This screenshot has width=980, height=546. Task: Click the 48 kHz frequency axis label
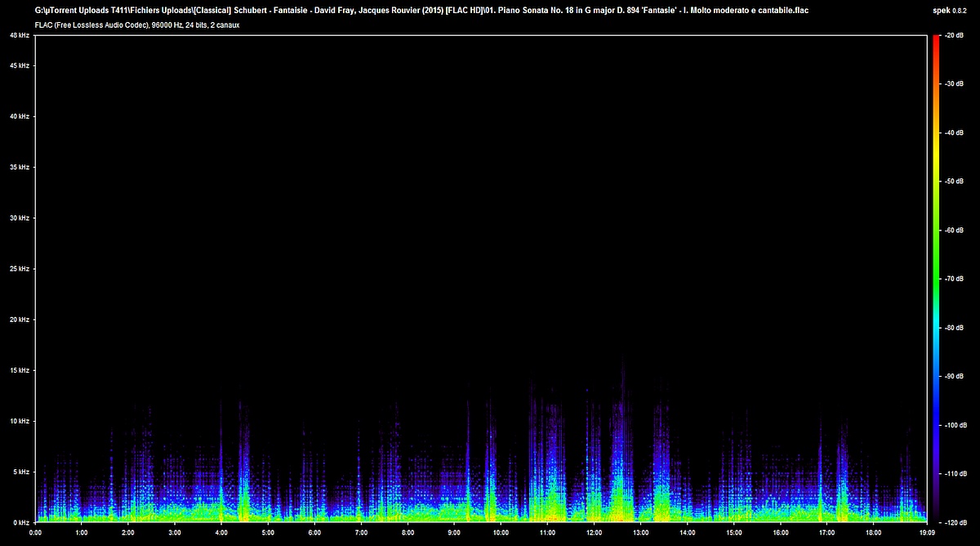(20, 36)
